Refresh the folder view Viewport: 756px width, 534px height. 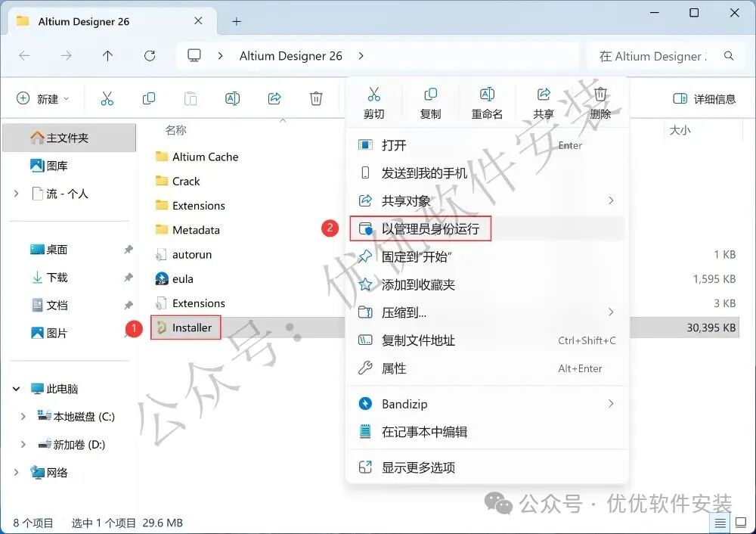tap(150, 56)
